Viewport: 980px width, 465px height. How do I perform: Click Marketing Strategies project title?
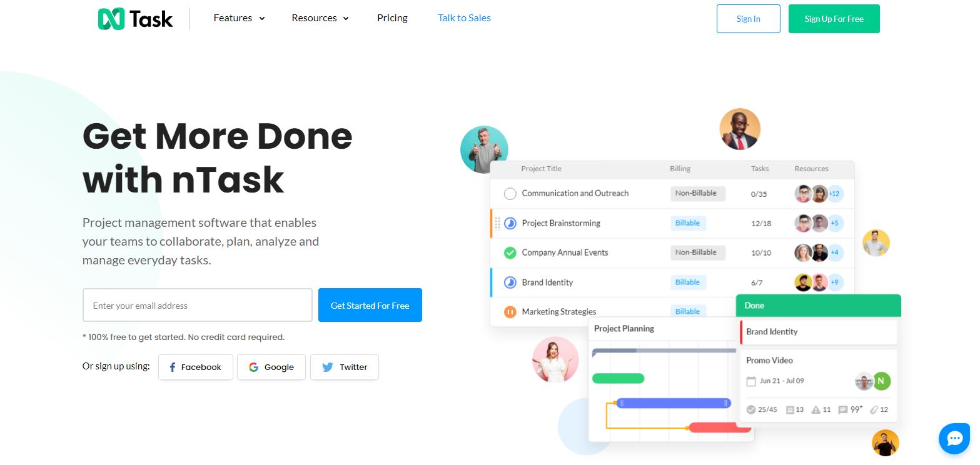click(559, 312)
